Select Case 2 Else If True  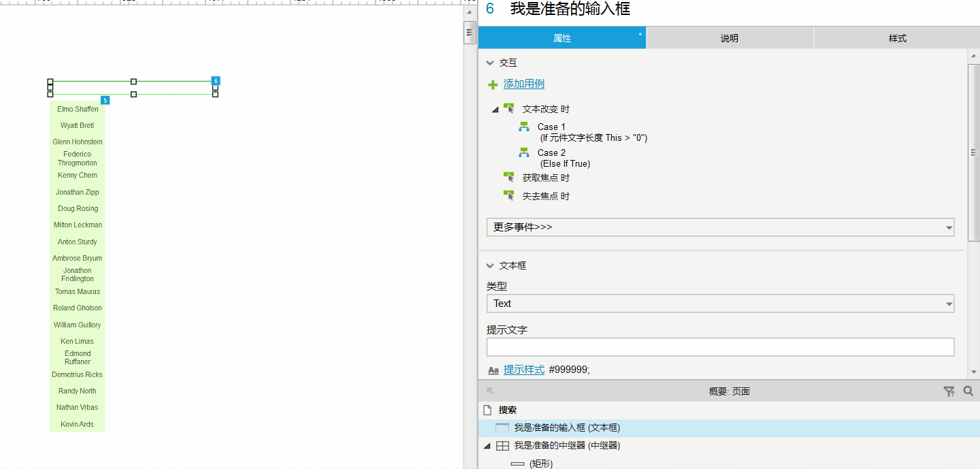563,158
